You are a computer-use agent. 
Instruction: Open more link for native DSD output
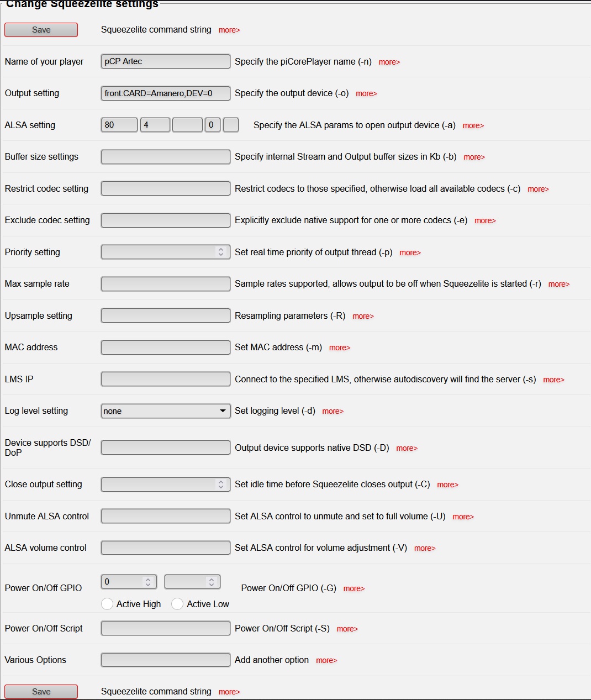pos(407,449)
